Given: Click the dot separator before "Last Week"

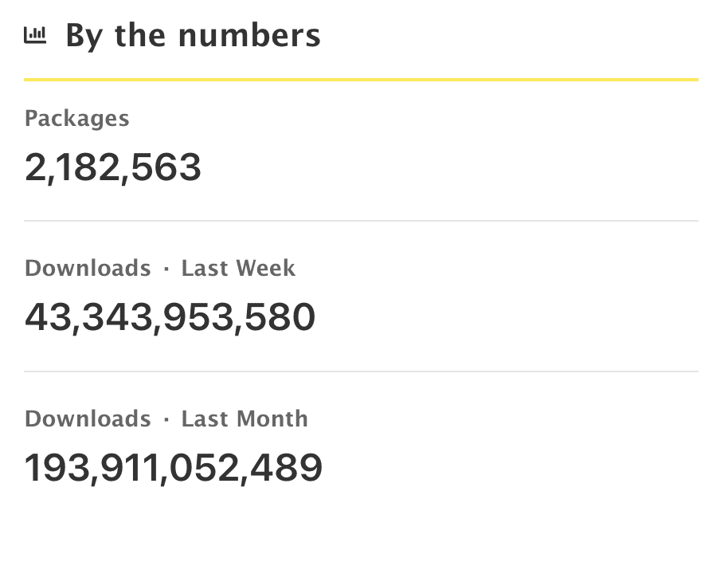Looking at the screenshot, I should point(166,269).
